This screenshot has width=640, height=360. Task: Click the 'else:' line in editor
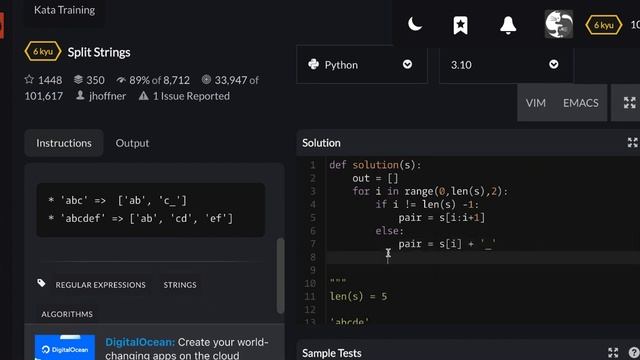click(x=389, y=231)
